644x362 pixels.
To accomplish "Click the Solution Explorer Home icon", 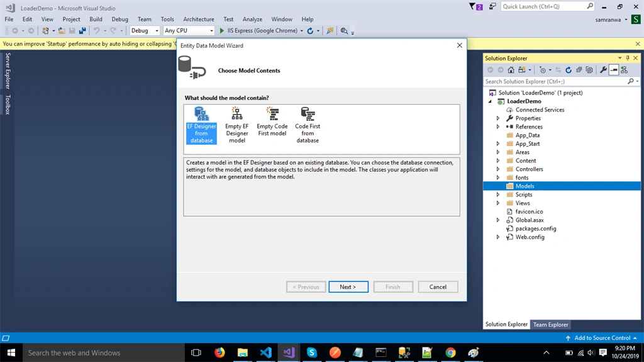I will point(511,70).
